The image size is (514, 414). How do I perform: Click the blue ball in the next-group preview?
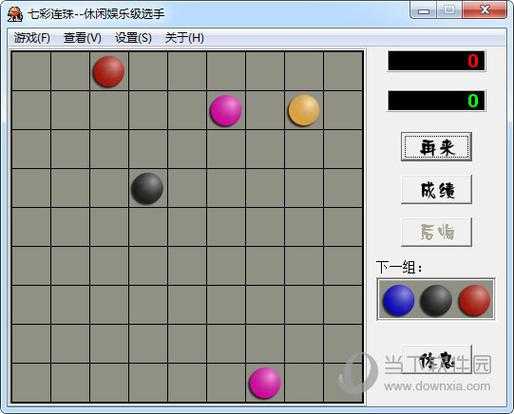[x=398, y=300]
